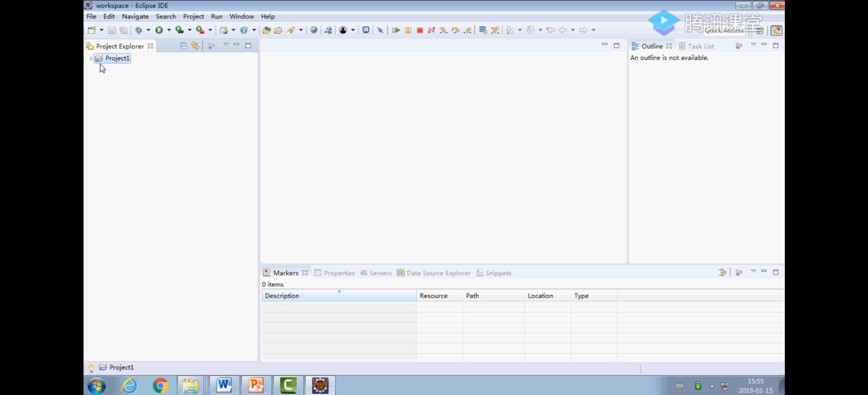The height and width of the screenshot is (395, 868).
Task: Open the Back history dropdown arrow
Action: (x=573, y=30)
